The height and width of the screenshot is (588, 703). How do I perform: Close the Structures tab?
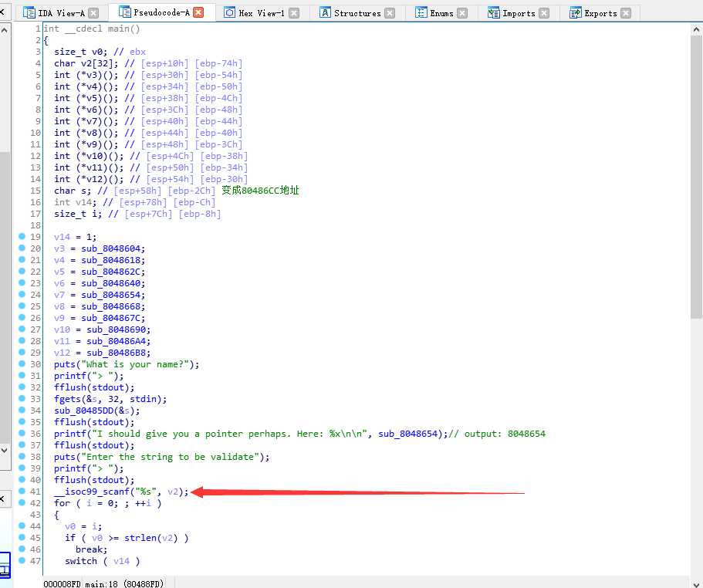[x=390, y=13]
